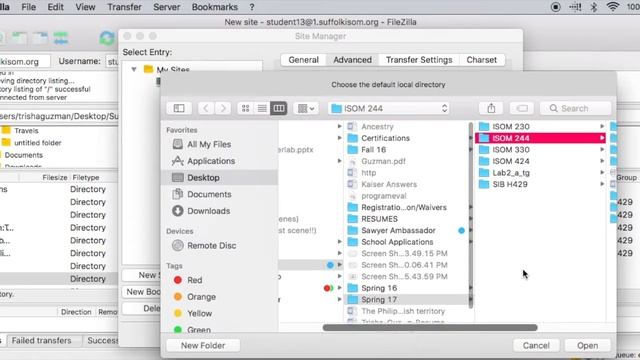Click the horizontal scrollbar in file chooser
This screenshot has height=360, width=640.
pyautogui.click(x=430, y=327)
